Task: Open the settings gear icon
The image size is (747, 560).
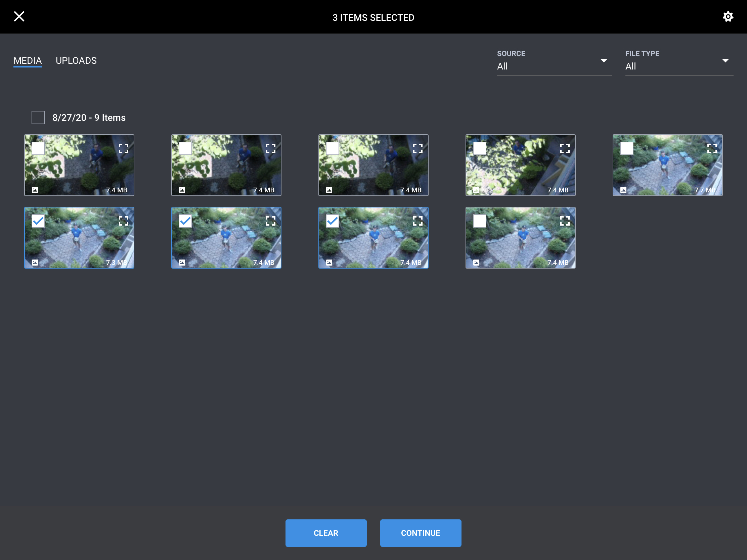Action: pyautogui.click(x=728, y=16)
